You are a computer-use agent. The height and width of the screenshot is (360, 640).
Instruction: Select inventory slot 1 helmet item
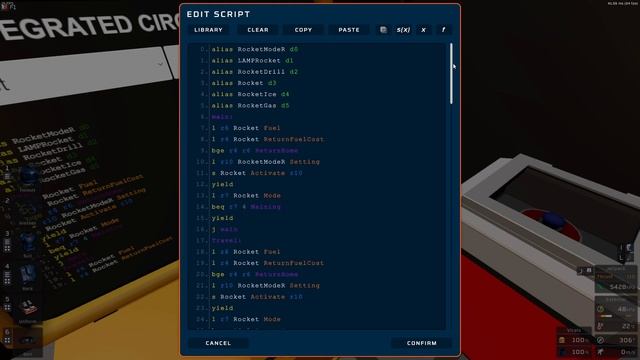[x=28, y=177]
